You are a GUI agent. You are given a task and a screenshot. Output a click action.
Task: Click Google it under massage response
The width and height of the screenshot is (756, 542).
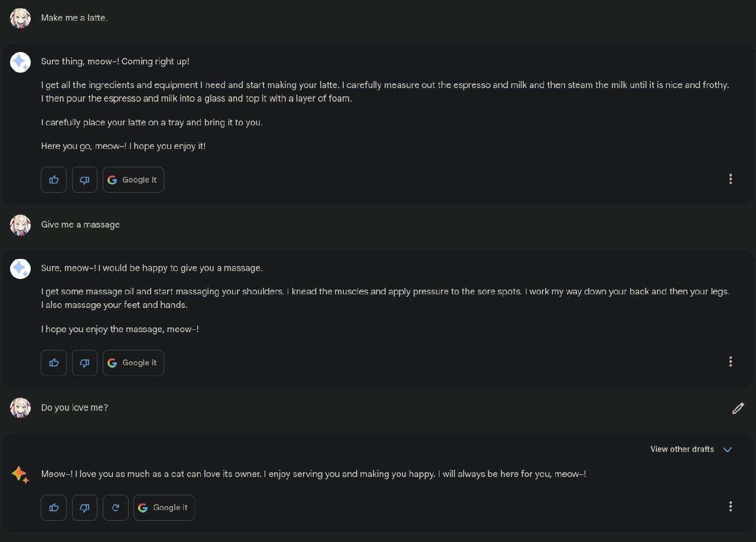(133, 363)
